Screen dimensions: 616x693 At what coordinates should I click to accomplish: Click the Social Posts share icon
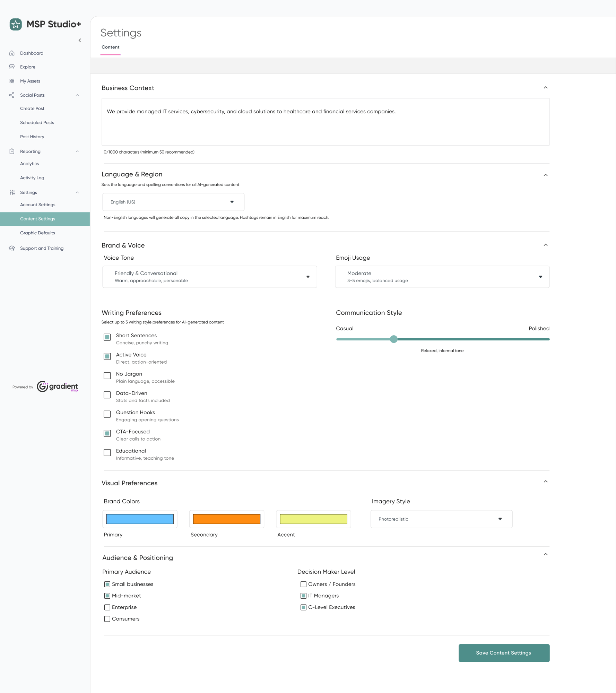12,95
